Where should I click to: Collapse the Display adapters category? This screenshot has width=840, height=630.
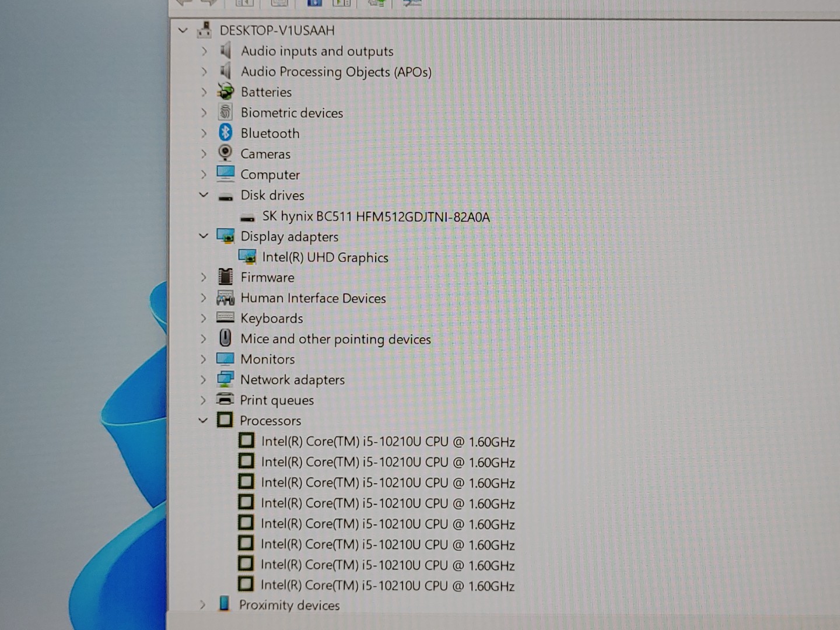click(x=204, y=236)
